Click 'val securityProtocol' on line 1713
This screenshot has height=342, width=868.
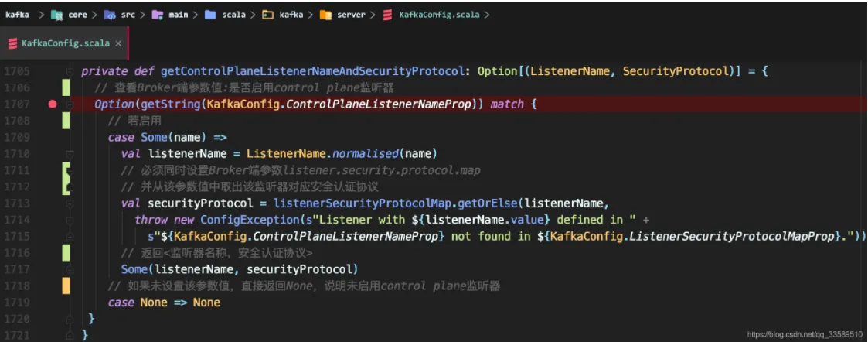point(187,203)
